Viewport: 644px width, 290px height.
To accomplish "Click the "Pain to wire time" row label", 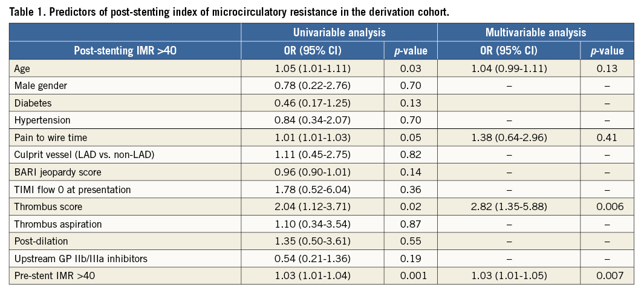I will point(50,137).
